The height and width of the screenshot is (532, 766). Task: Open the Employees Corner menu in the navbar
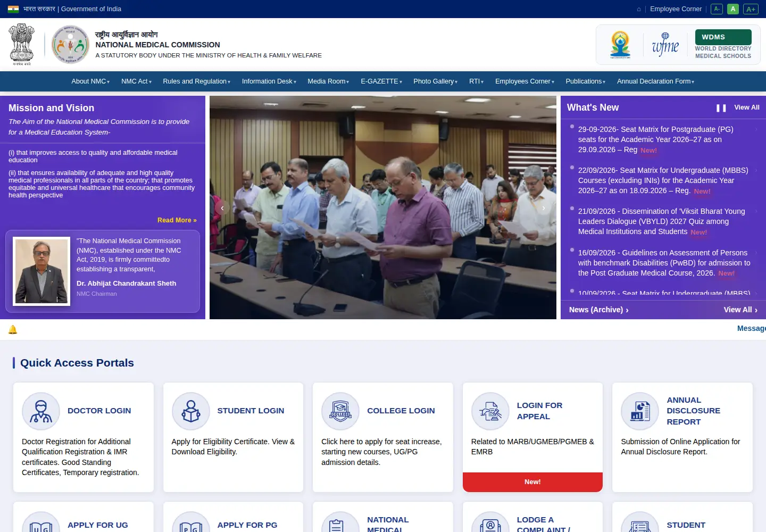coord(524,81)
